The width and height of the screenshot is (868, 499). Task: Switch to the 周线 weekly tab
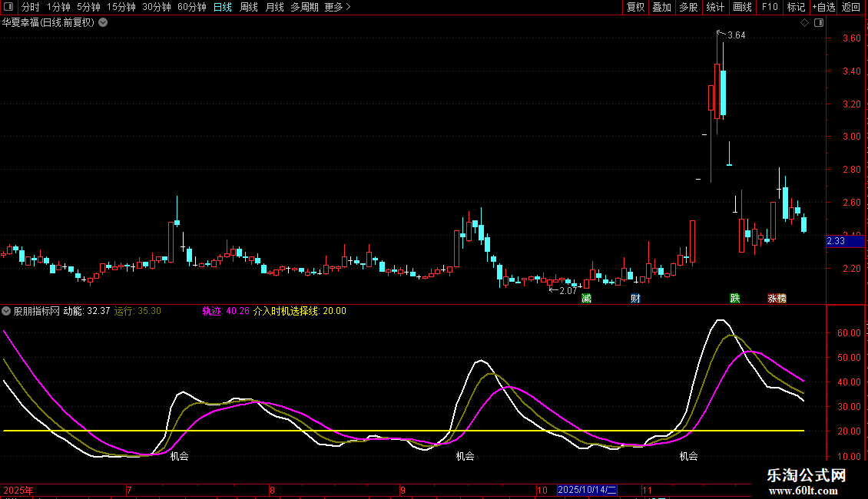coord(248,7)
